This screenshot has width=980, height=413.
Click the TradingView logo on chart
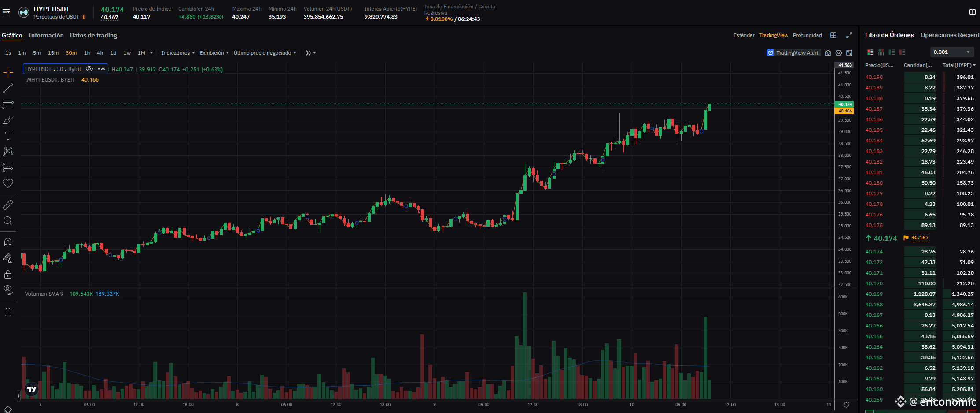32,389
